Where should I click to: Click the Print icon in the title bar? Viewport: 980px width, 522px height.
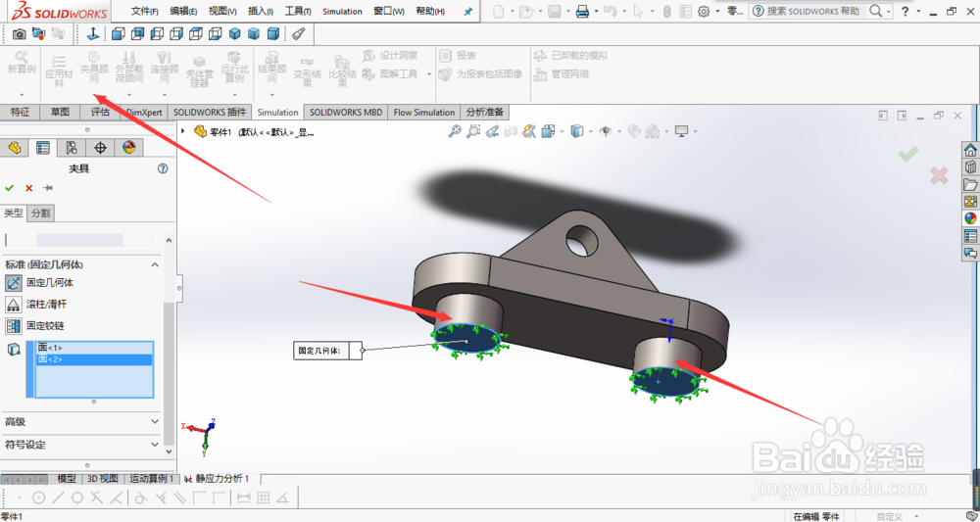(582, 11)
